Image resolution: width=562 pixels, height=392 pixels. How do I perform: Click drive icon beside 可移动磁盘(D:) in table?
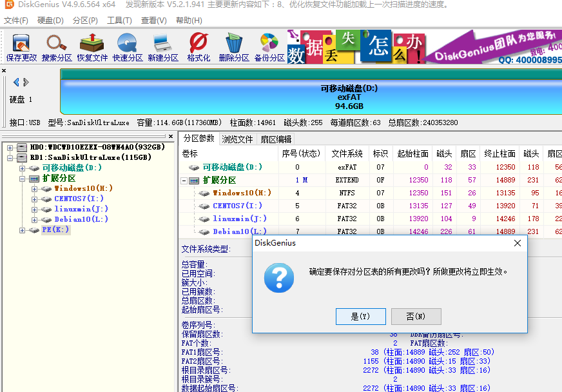(x=194, y=168)
